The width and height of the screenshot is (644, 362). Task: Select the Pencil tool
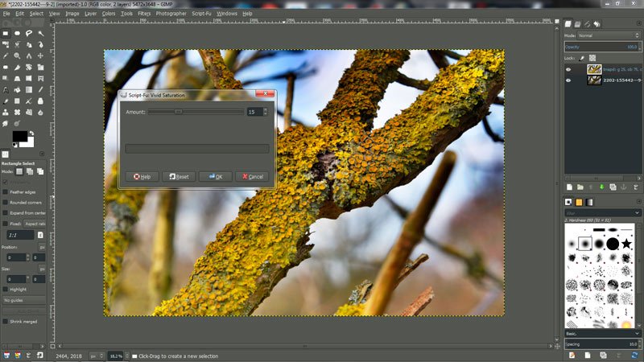41,89
